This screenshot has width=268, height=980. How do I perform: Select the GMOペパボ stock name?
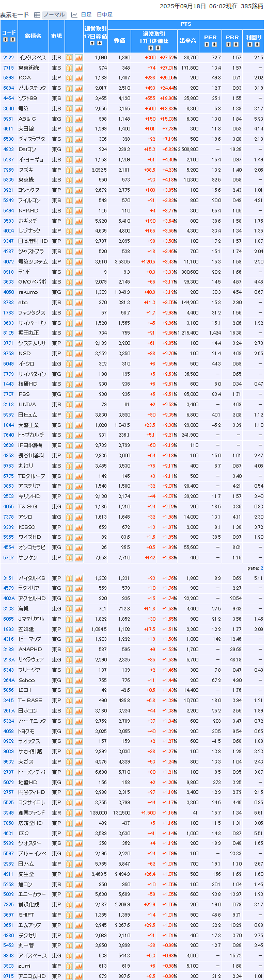click(x=32, y=282)
